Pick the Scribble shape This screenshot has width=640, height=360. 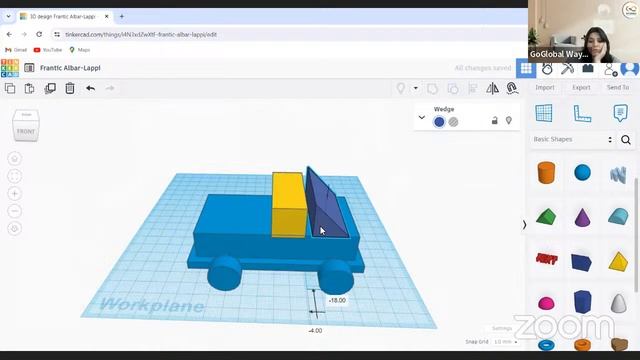618,174
